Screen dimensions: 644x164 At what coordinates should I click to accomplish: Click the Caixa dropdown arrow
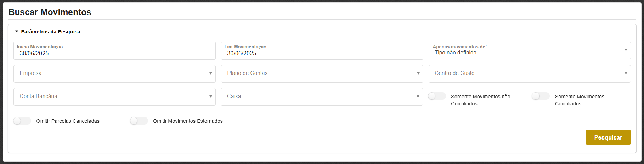tap(418, 97)
